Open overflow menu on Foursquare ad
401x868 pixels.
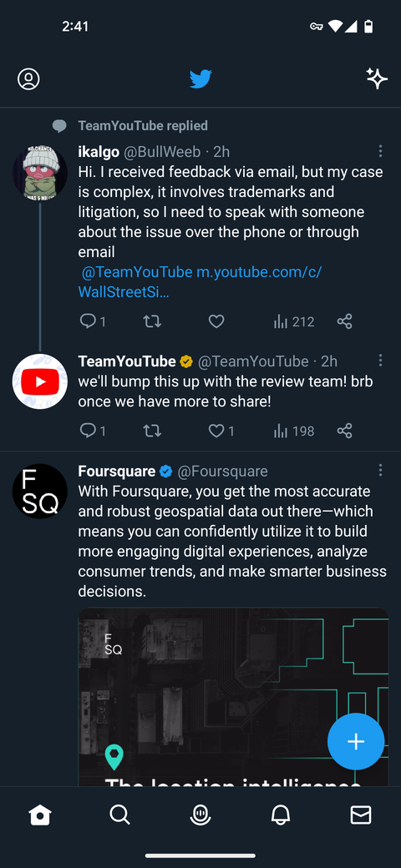[380, 471]
